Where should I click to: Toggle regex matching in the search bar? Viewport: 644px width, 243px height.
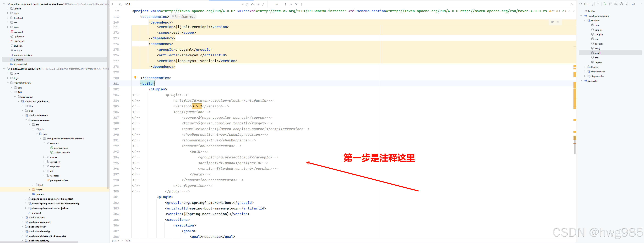tap(263, 4)
